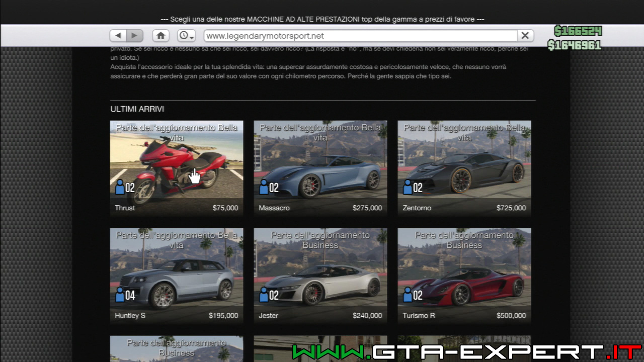This screenshot has height=362, width=644.
Task: Click the $166524 cash balance in the HUD
Action: 578,31
